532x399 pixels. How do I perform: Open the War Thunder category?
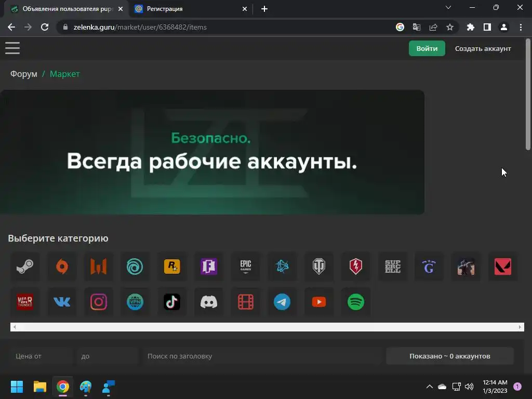pyautogui.click(x=25, y=302)
